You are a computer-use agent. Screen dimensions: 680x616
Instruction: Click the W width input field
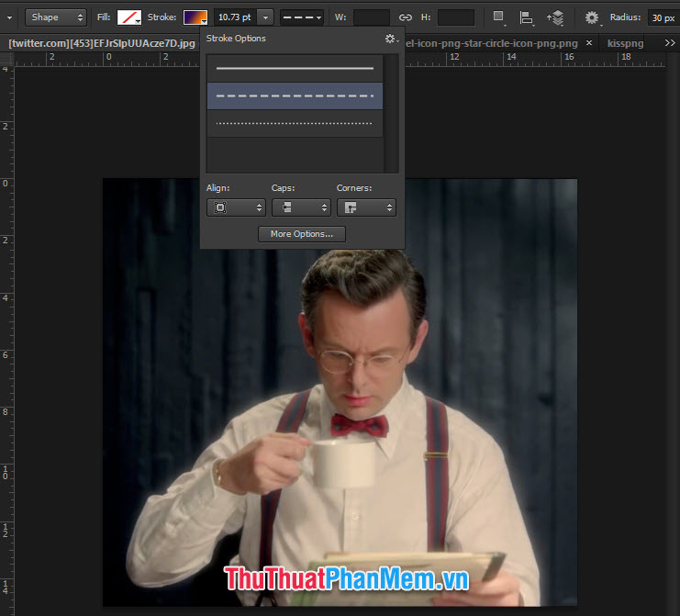click(372, 17)
